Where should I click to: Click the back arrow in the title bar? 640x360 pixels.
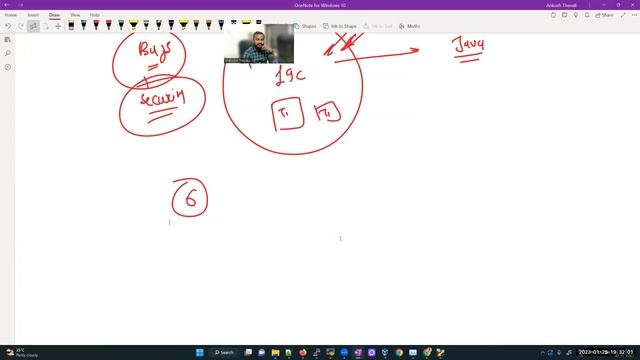(7, 5)
